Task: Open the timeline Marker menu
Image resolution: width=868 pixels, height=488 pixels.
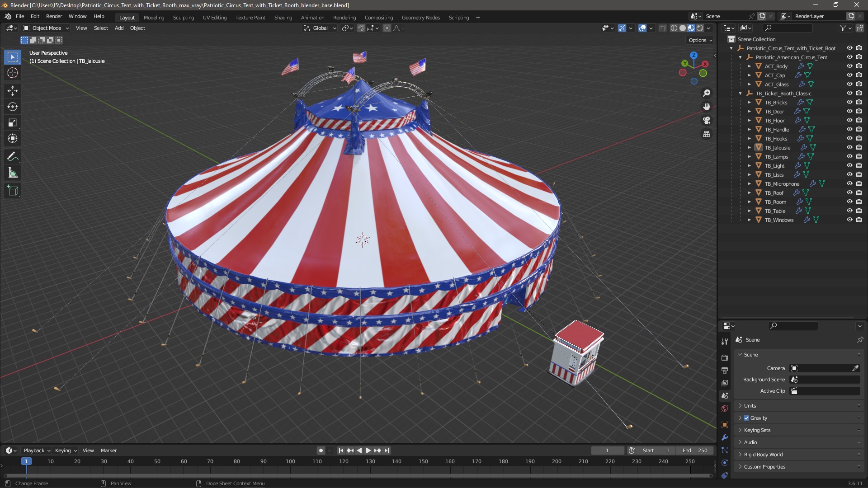Action: pyautogui.click(x=108, y=450)
